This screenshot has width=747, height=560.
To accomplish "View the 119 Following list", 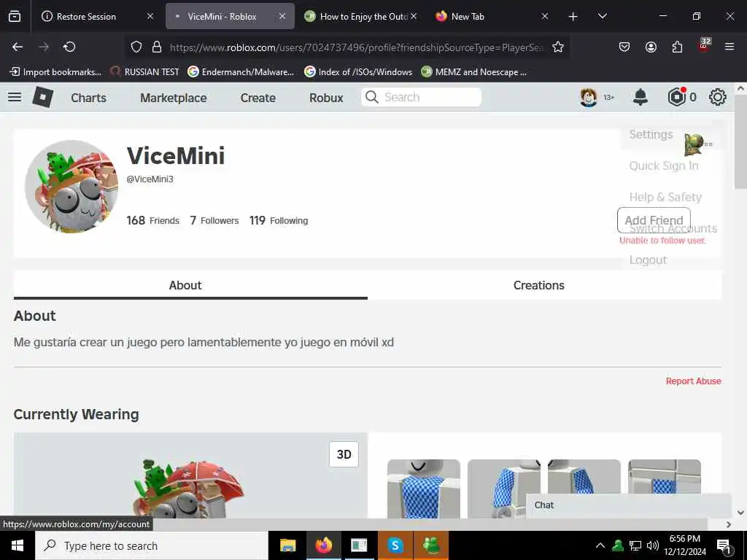I will tap(279, 220).
